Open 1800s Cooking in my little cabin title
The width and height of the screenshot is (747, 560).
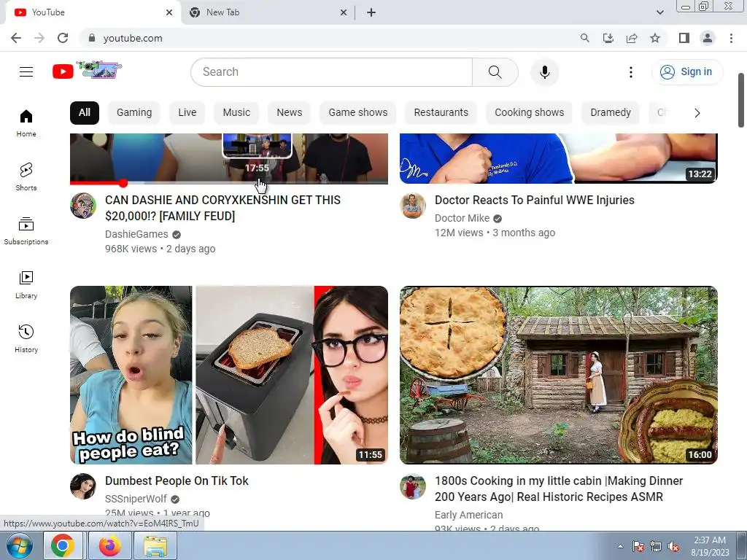(559, 489)
